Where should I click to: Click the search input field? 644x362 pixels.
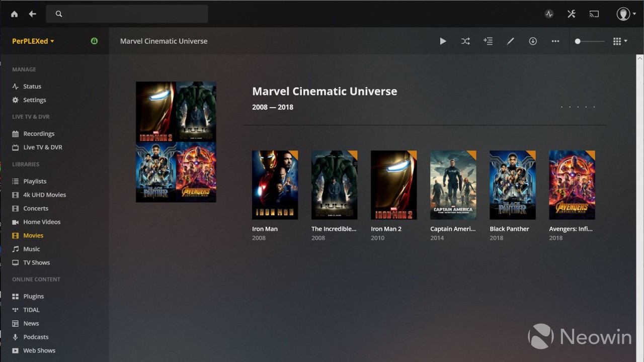(x=127, y=14)
